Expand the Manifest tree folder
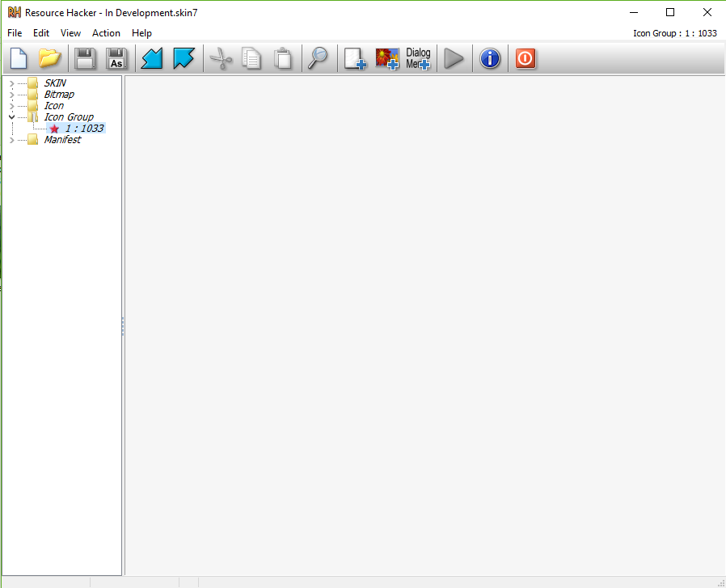This screenshot has width=726, height=588. point(11,140)
